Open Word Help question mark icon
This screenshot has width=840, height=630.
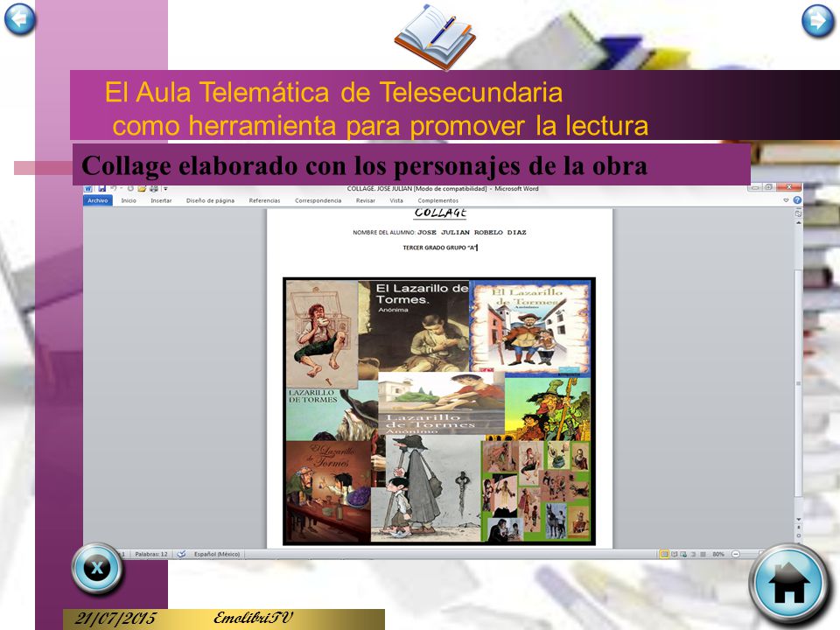pyautogui.click(x=797, y=200)
